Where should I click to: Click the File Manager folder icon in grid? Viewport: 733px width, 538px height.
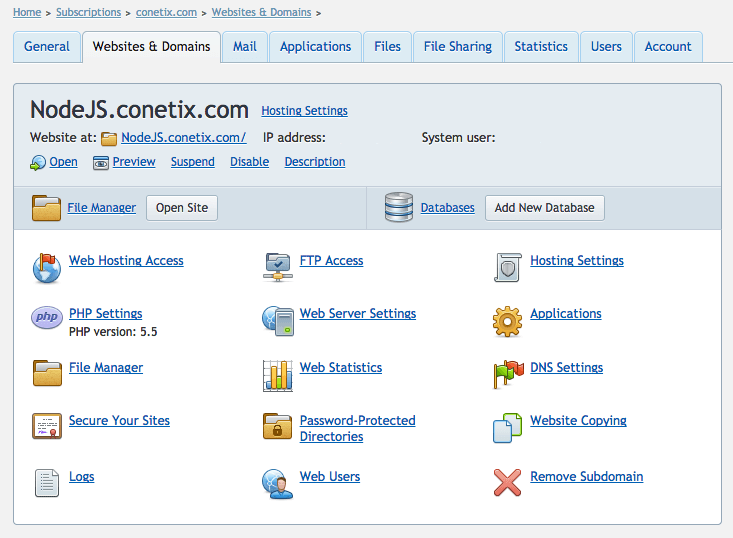pyautogui.click(x=47, y=373)
